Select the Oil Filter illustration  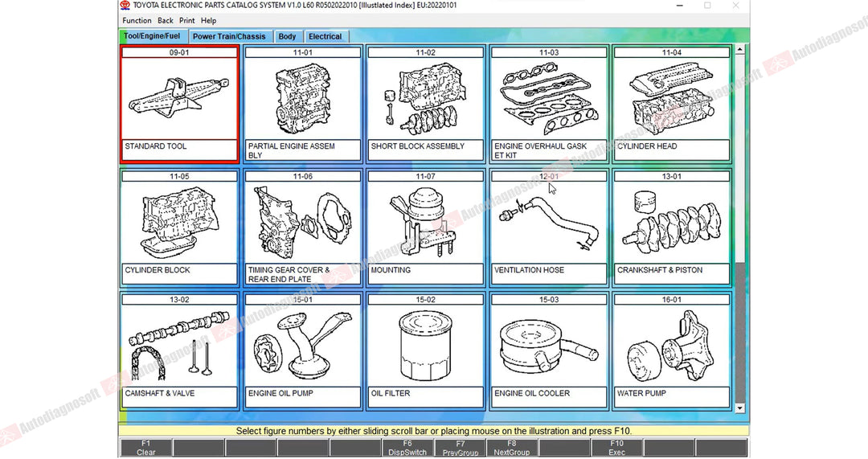(425, 346)
